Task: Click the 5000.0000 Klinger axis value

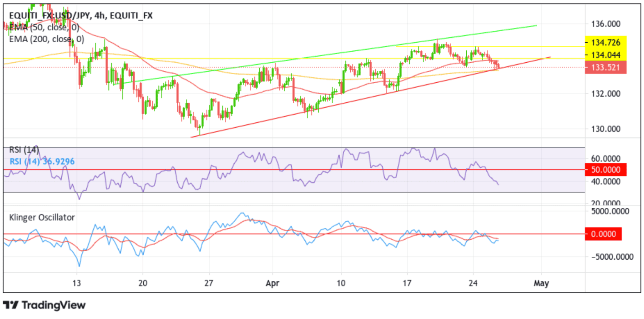Action: pyautogui.click(x=610, y=211)
